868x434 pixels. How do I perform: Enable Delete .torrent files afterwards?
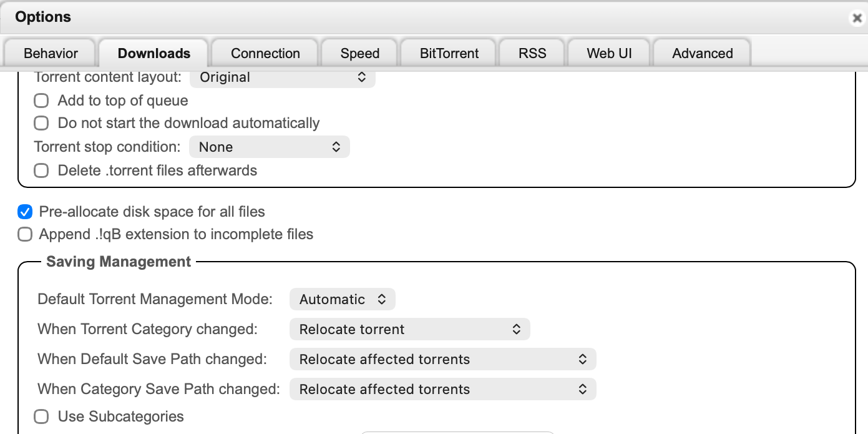point(41,170)
